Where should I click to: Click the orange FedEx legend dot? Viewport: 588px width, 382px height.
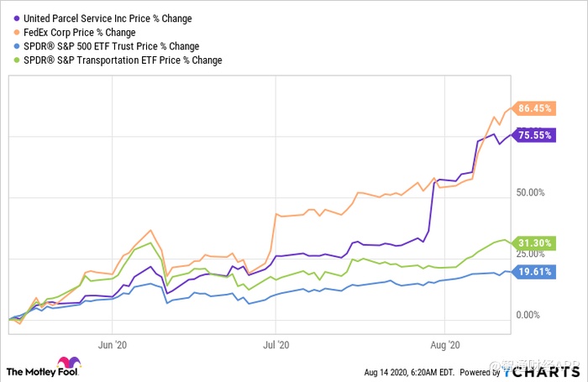[13, 32]
